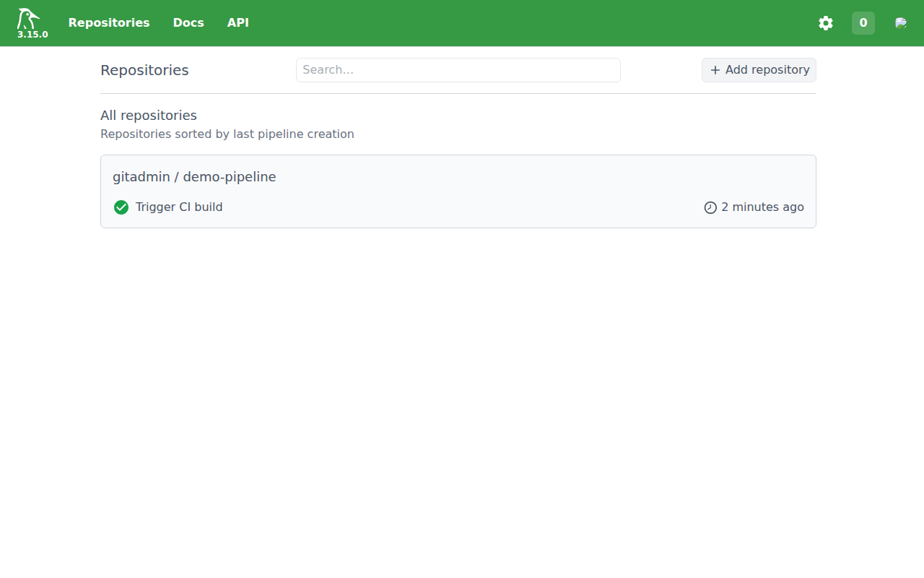Click the Trigger CI build pipeline message
The image size is (924, 578).
(x=179, y=207)
